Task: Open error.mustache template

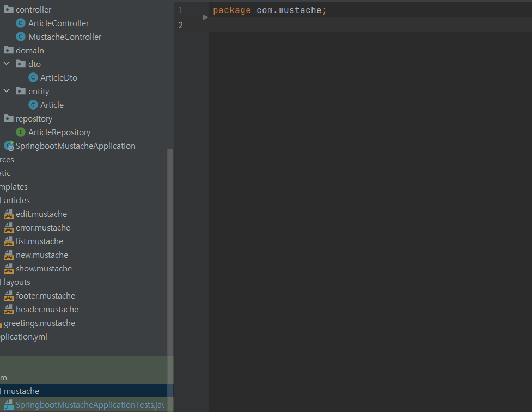Action: coord(43,228)
